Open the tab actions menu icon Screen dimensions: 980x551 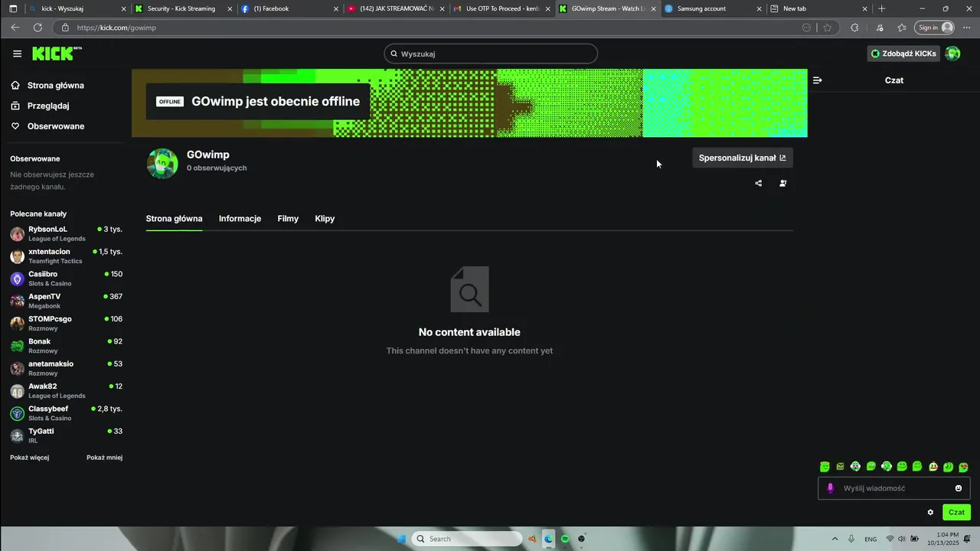(x=13, y=8)
